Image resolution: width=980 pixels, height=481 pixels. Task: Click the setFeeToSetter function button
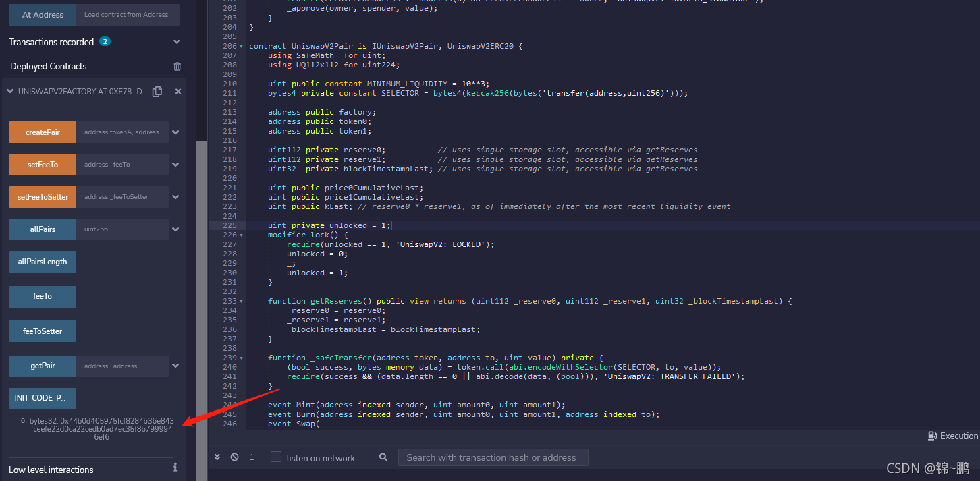point(43,197)
